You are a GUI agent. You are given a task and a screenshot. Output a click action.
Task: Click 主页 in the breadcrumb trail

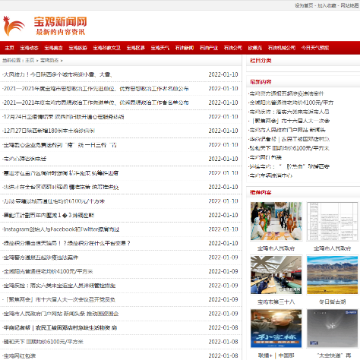tap(30, 60)
